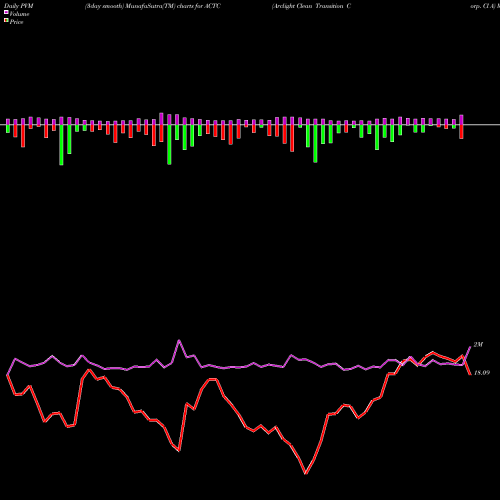
Task: Select the 'Volume' legend label
Action: [x=19, y=14]
